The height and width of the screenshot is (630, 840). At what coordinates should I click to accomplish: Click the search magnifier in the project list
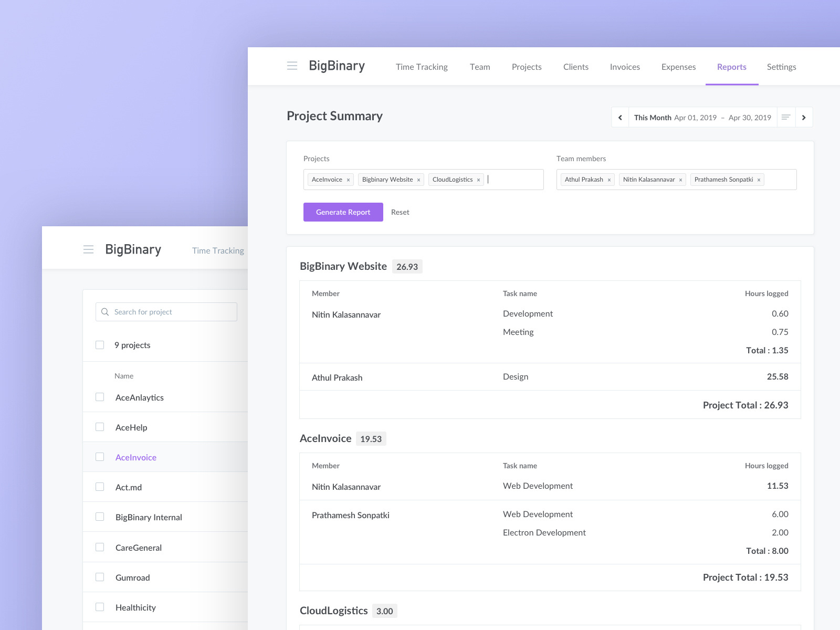(x=105, y=312)
